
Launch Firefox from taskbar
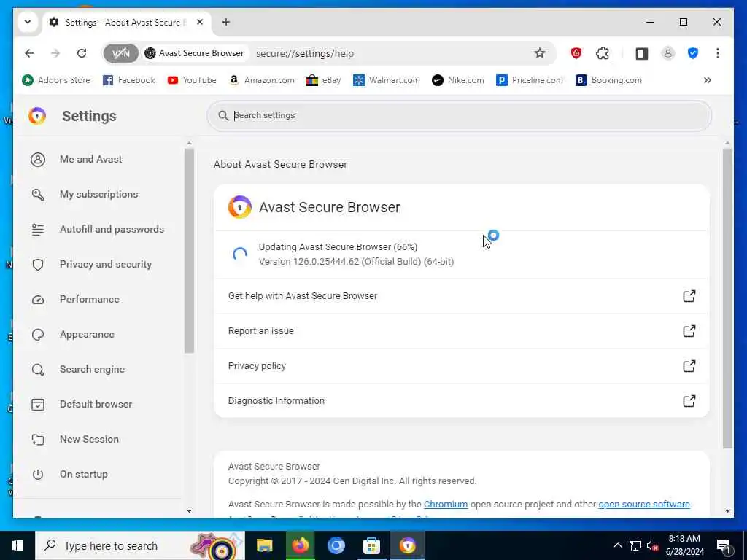click(300, 545)
